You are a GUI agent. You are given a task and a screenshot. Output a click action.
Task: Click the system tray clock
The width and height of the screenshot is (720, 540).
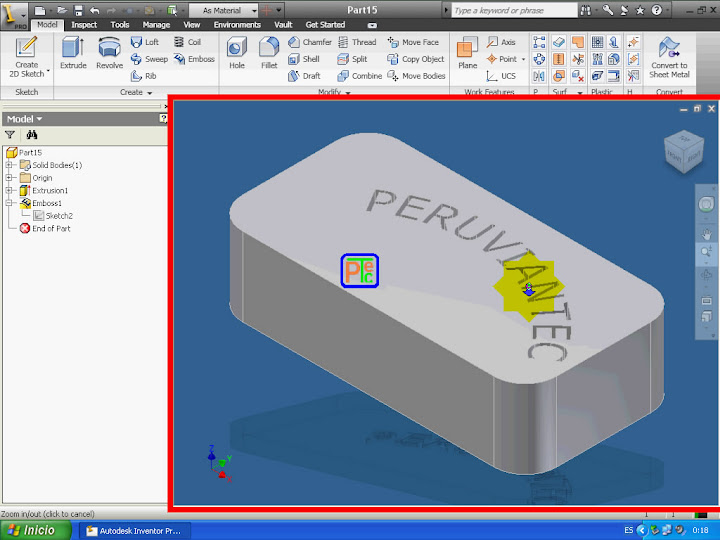pyautogui.click(x=700, y=530)
